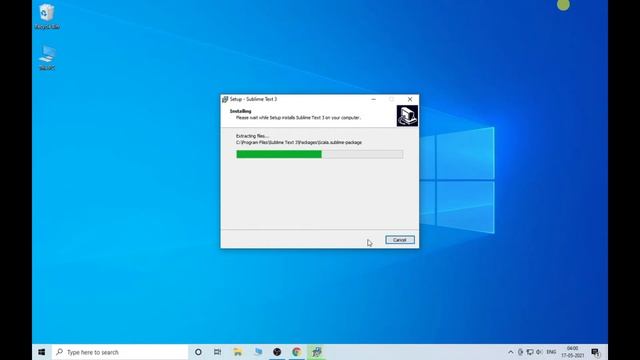Show hidden system tray icons
Viewport: 640px width, 360px height.
tap(511, 352)
